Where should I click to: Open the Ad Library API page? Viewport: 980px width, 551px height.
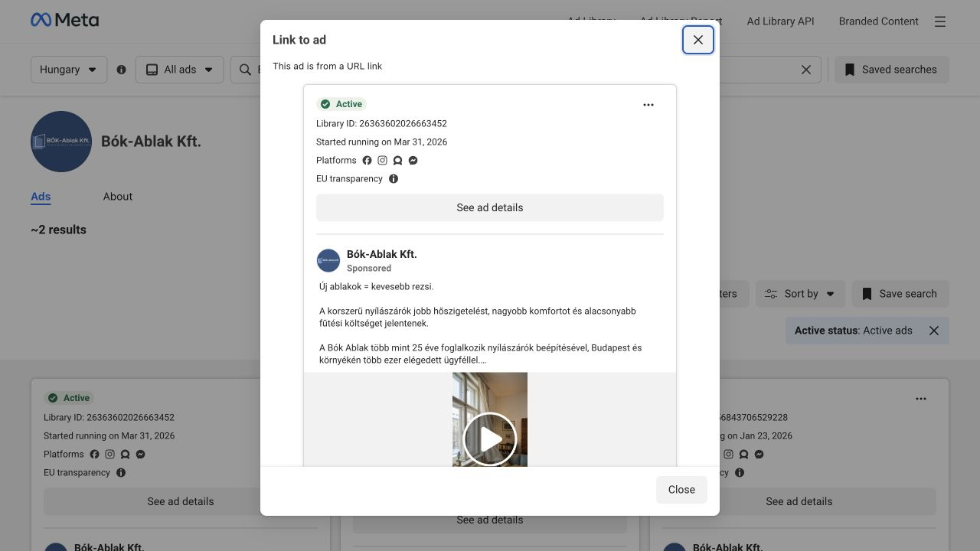[780, 21]
